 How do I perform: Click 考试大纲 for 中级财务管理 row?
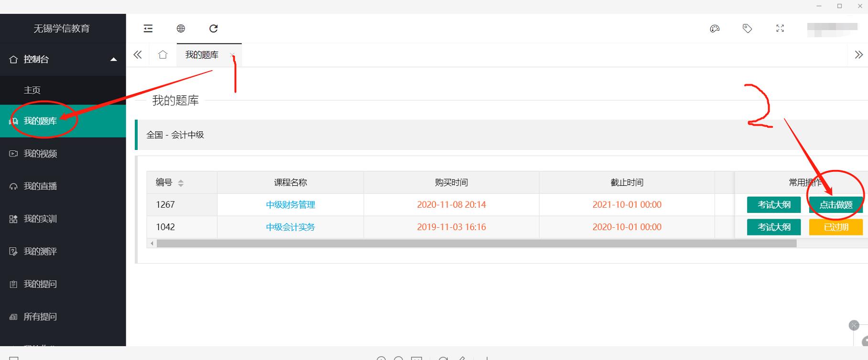(774, 205)
